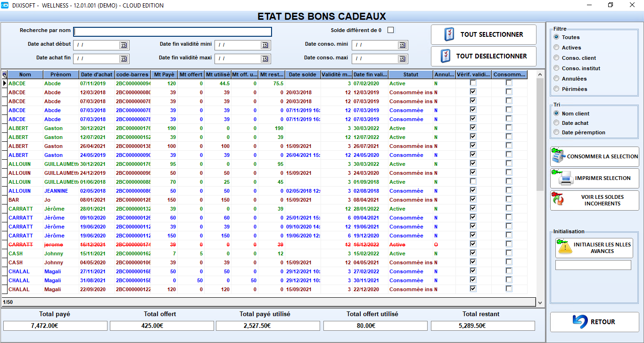
Task: Open calendar for Date achat début
Action: [124, 45]
